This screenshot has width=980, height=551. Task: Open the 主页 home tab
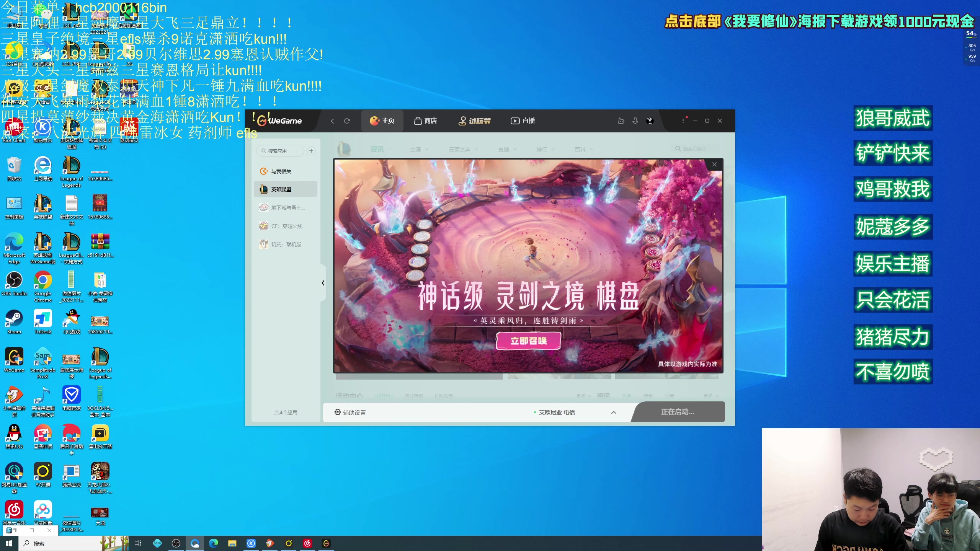pyautogui.click(x=382, y=121)
